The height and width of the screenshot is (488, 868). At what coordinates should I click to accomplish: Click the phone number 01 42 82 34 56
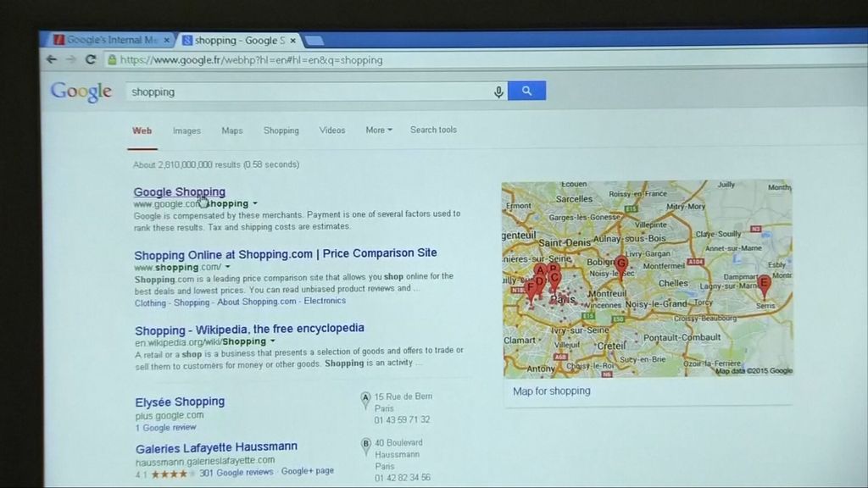(403, 478)
